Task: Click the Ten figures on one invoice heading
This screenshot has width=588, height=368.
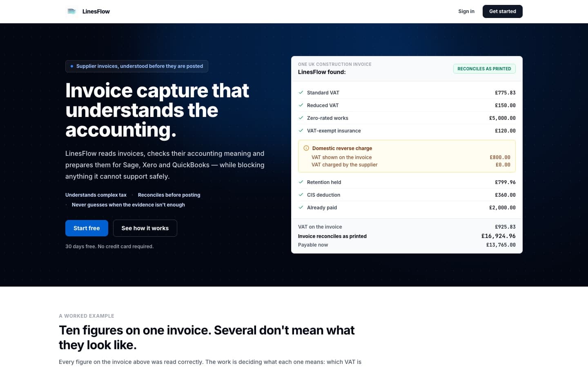Action: (x=207, y=337)
